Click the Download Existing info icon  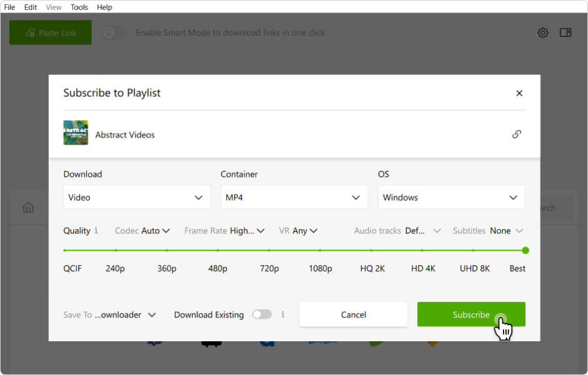click(x=283, y=314)
